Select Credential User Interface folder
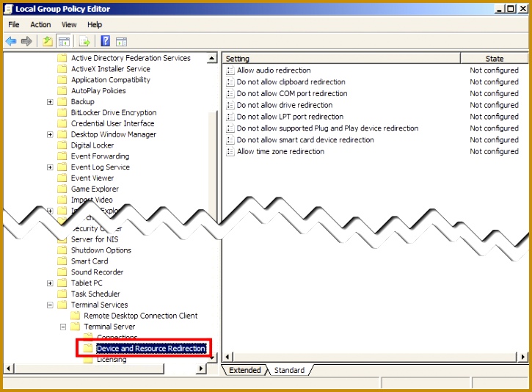 (x=112, y=123)
